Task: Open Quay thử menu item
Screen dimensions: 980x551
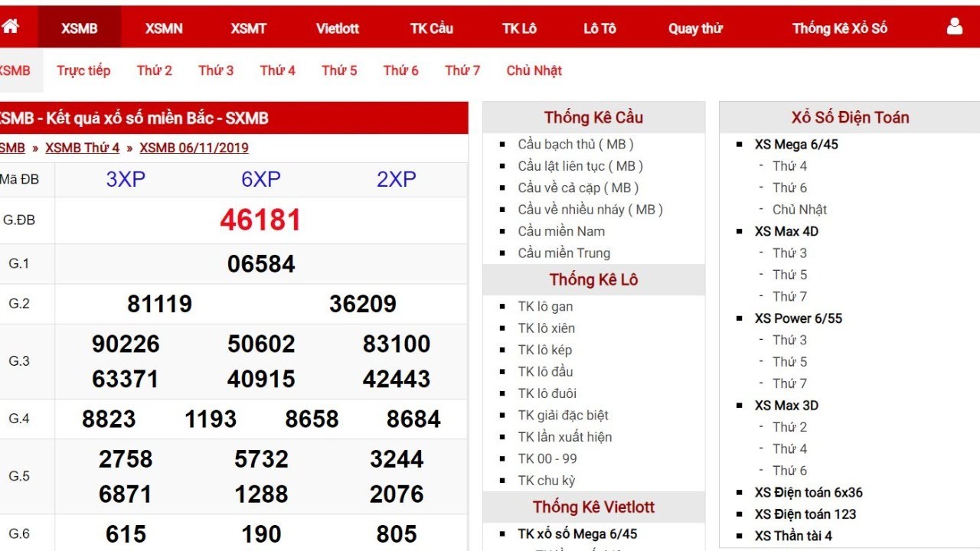Action: coord(695,28)
